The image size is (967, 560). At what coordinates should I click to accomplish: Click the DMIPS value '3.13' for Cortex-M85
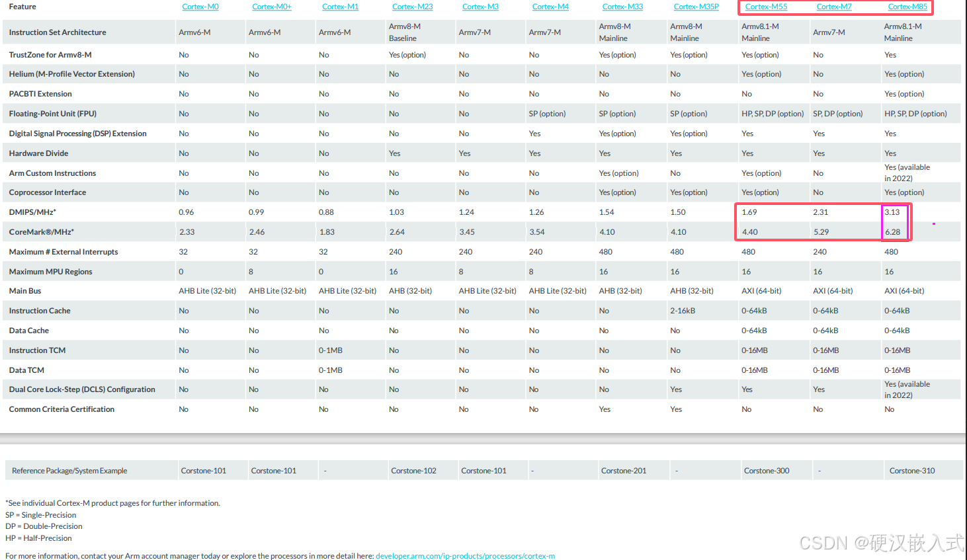point(892,212)
